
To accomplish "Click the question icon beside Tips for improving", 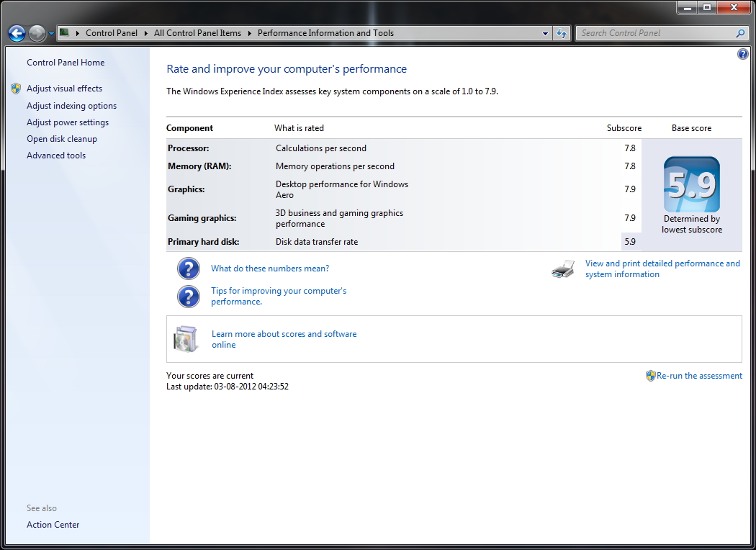I will coord(189,297).
